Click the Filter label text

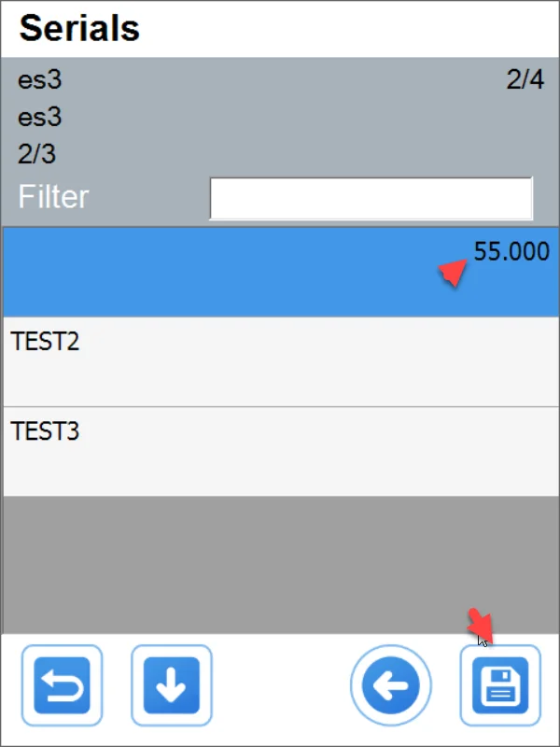tap(53, 198)
